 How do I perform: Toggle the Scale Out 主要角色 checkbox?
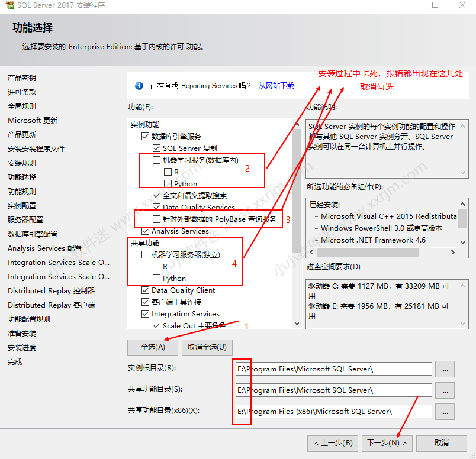tap(157, 325)
